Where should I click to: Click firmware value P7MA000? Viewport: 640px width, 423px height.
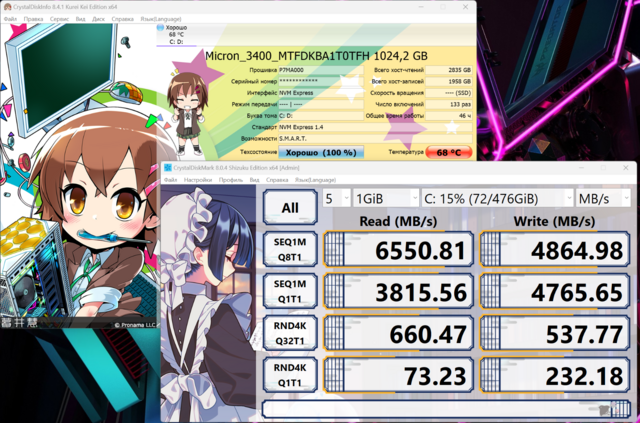(321, 70)
